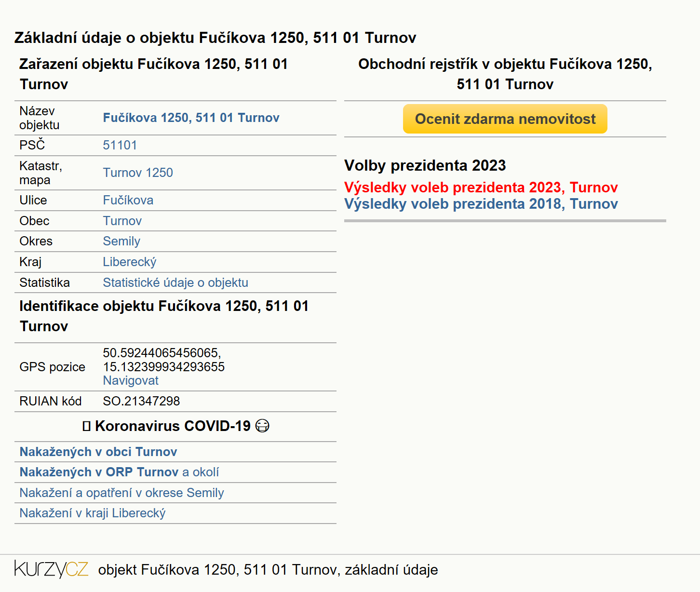
Task: Open the Turnov municipality link
Action: click(x=122, y=221)
